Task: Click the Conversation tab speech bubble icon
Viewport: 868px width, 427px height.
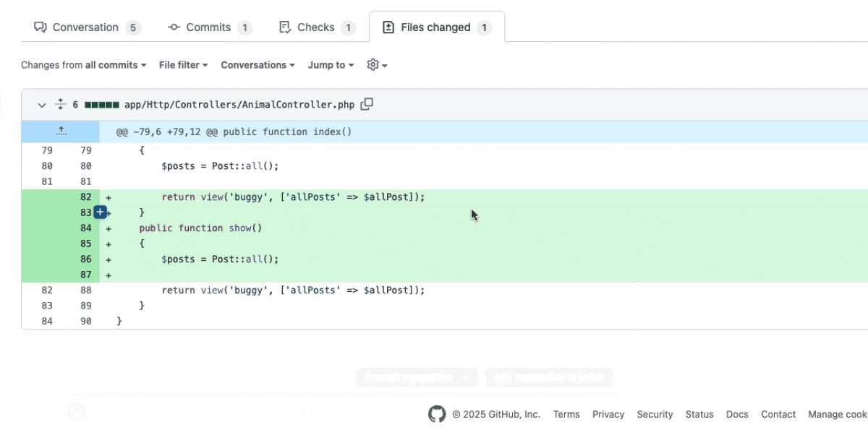Action: pos(41,27)
